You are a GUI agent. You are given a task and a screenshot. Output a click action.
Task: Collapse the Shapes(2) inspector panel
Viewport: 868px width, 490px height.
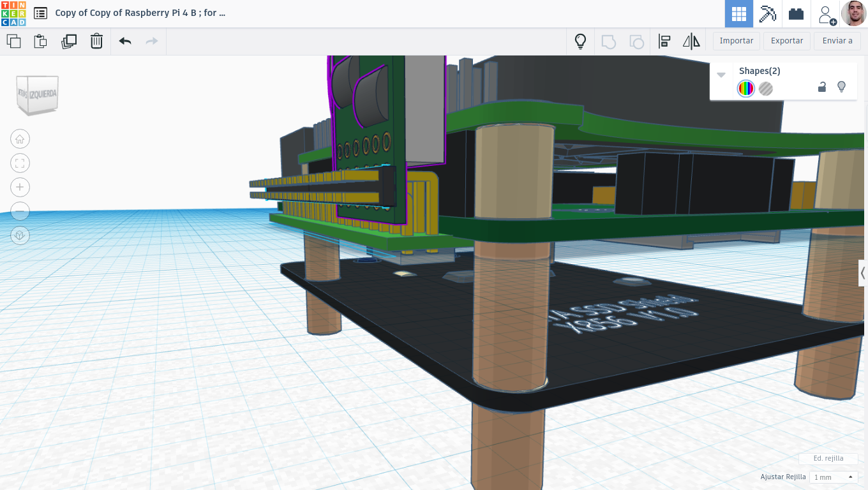721,75
